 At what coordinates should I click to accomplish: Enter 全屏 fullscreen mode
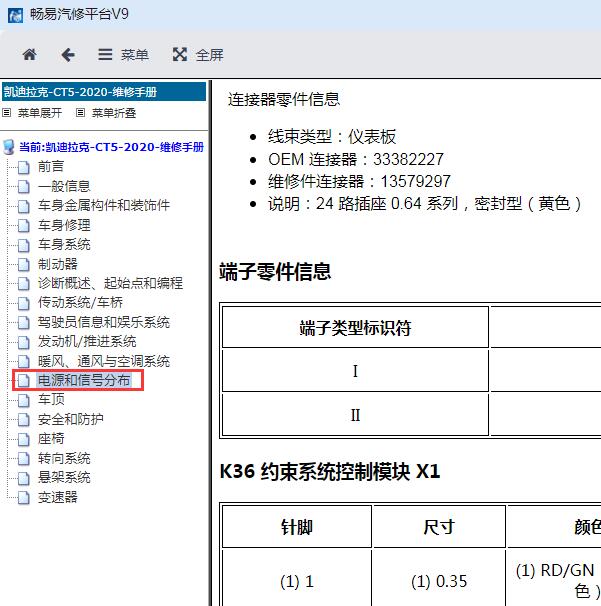click(x=198, y=55)
